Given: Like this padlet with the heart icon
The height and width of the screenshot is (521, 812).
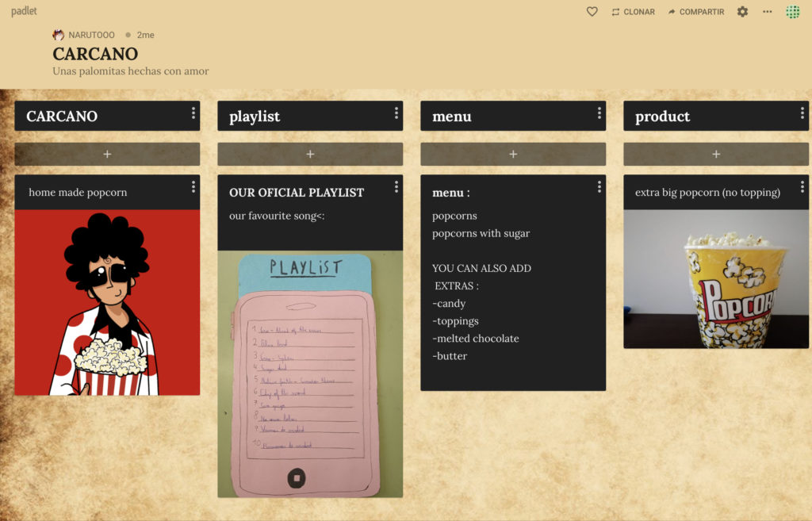Looking at the screenshot, I should pos(592,12).
